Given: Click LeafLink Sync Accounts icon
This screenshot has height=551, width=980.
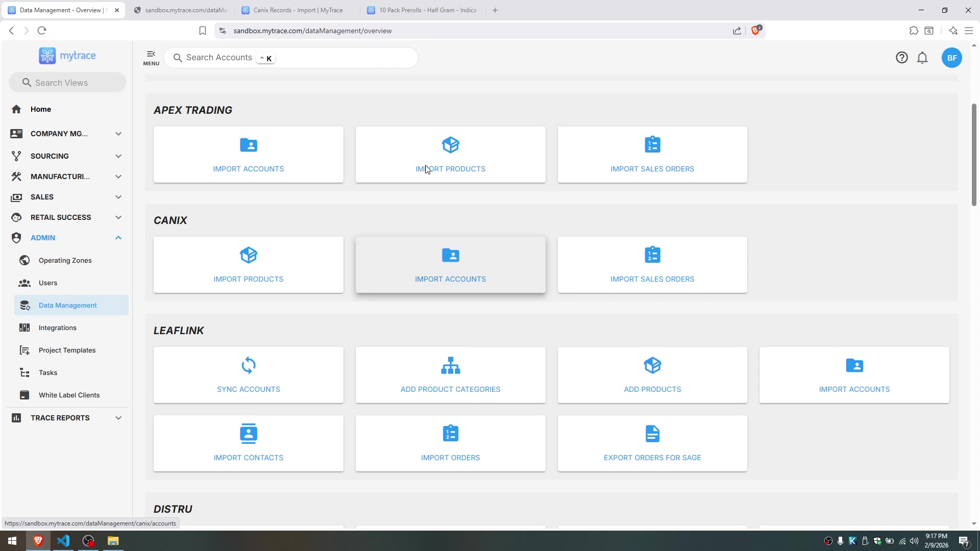Looking at the screenshot, I should [x=248, y=365].
